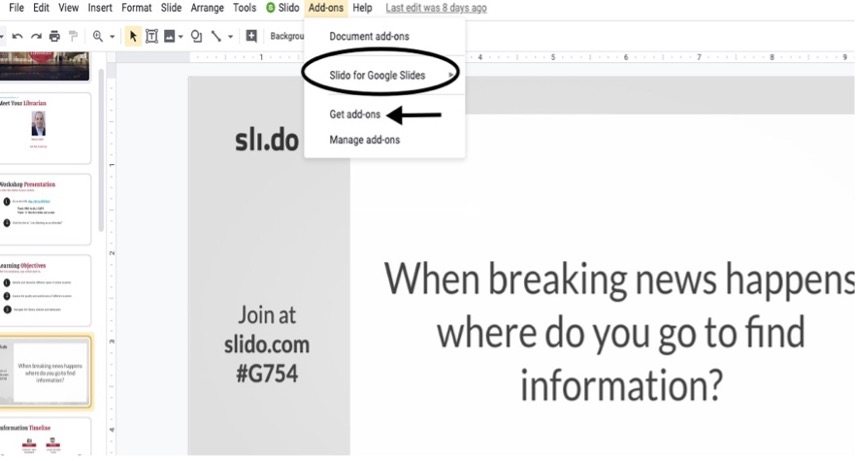Close the open Add-ons menu
Screen dimensions: 858x461
tap(326, 8)
